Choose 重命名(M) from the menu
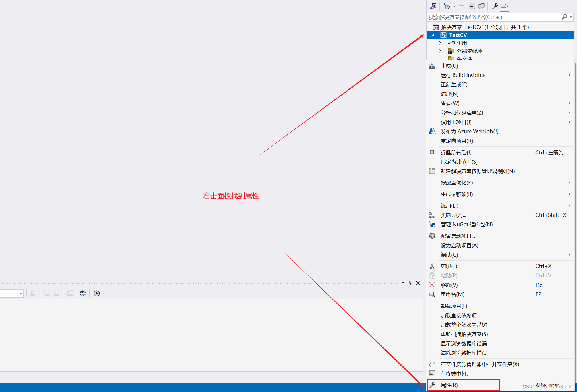This screenshot has width=577, height=392. (500, 294)
